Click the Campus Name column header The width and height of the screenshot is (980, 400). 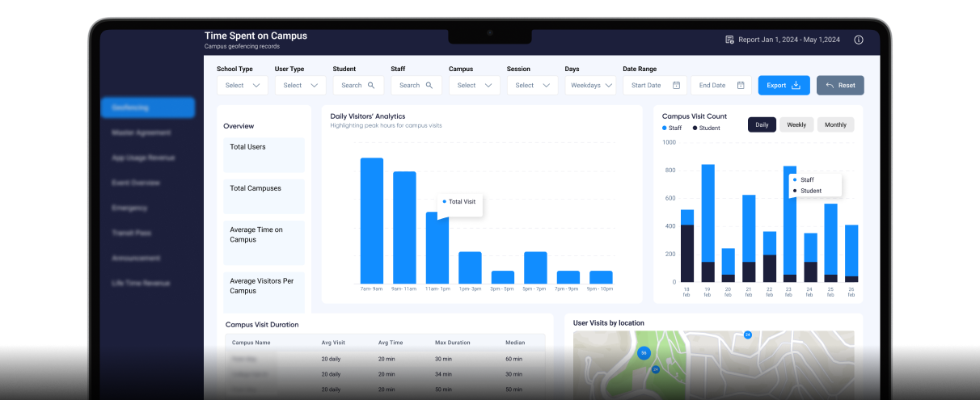(251, 343)
